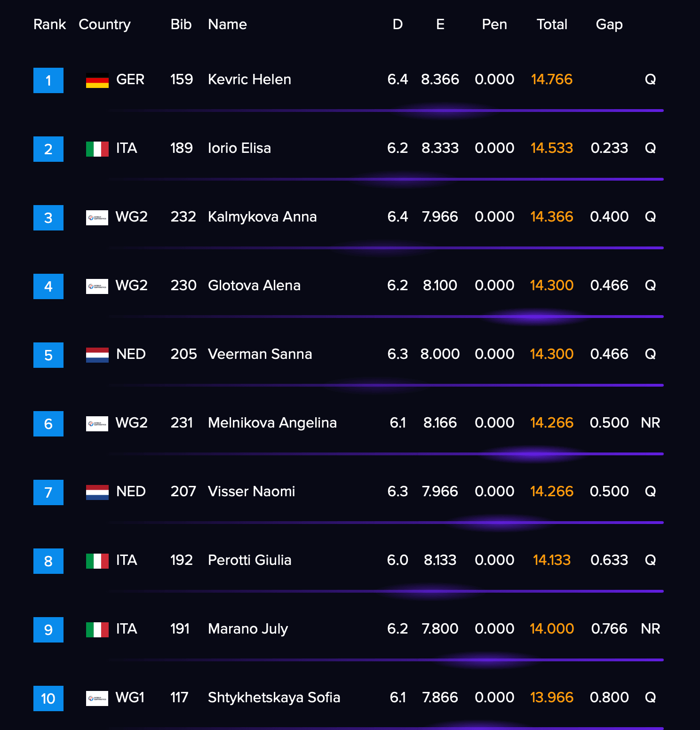Click WG2 flag icon for Kalmykova Anna
The height and width of the screenshot is (730, 700).
[x=97, y=218]
